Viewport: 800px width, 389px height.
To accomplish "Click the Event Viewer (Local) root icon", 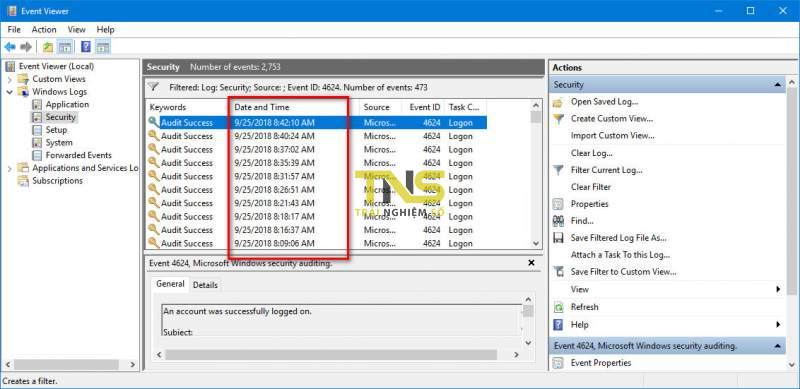I will coord(10,66).
